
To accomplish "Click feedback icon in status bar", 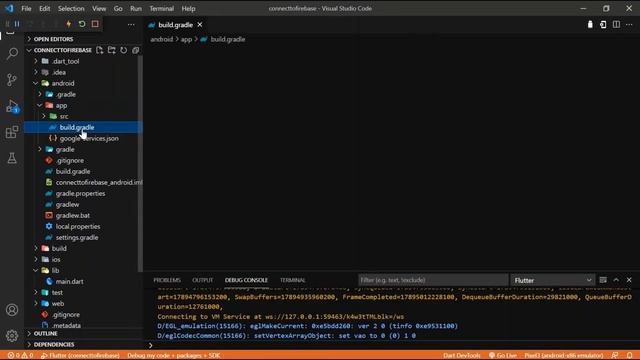I will point(615,356).
